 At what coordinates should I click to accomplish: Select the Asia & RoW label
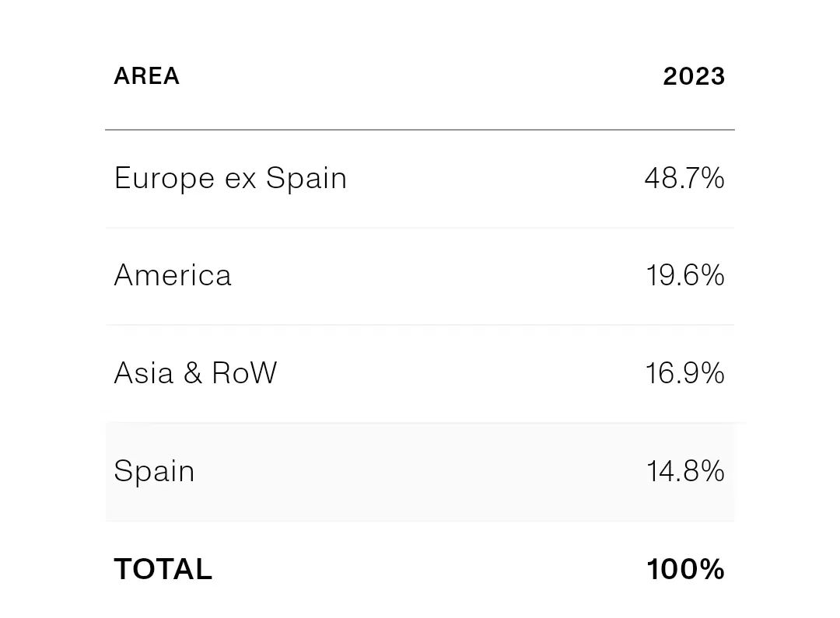195,373
